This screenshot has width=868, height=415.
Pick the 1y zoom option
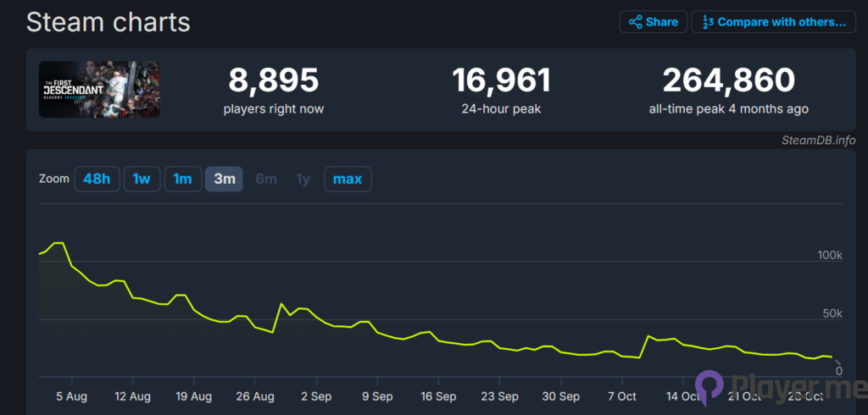(303, 179)
